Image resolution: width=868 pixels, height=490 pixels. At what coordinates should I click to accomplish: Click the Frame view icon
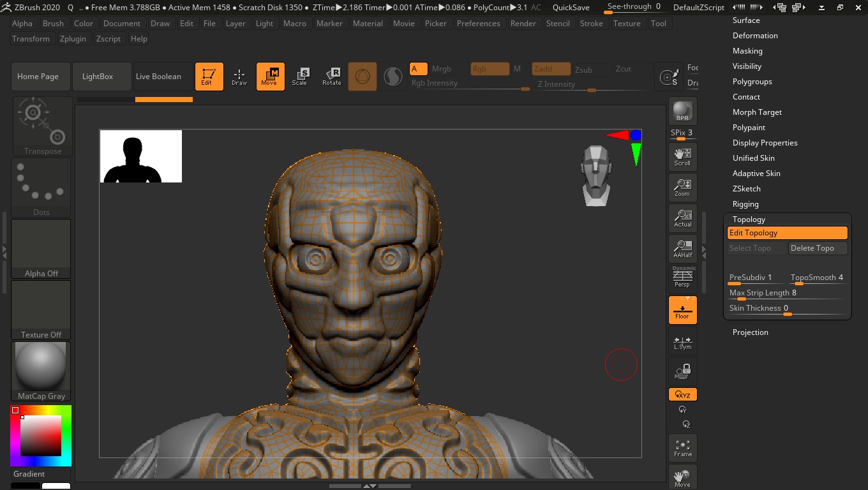click(x=682, y=448)
